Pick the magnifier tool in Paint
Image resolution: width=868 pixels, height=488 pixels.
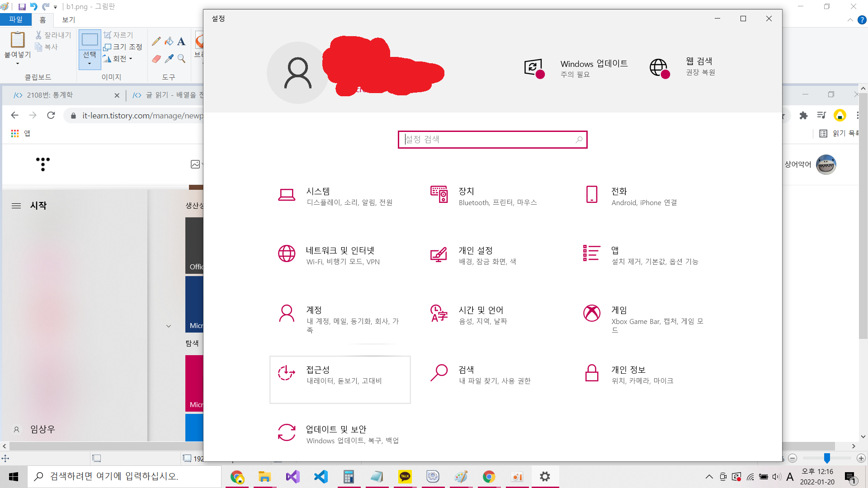181,58
